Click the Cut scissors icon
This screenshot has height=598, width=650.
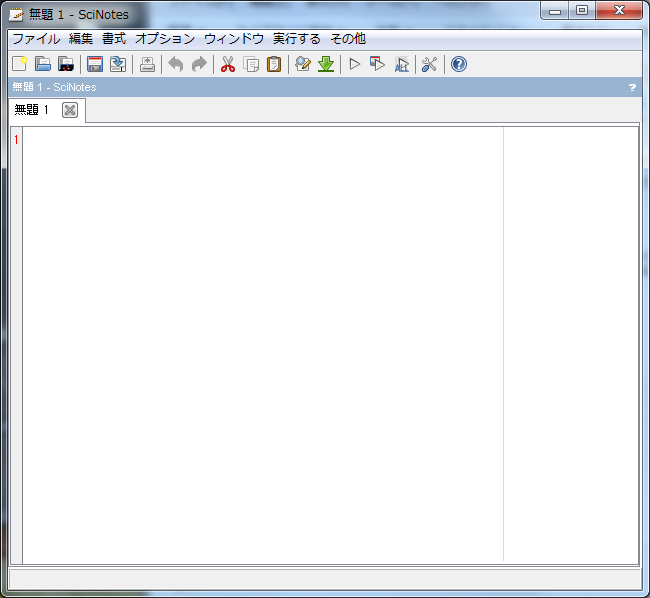(x=228, y=64)
